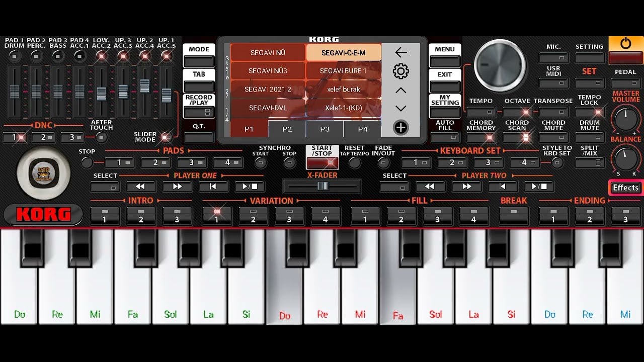This screenshot has width=644, height=362.
Task: Select style xelef burak
Action: coord(344,89)
